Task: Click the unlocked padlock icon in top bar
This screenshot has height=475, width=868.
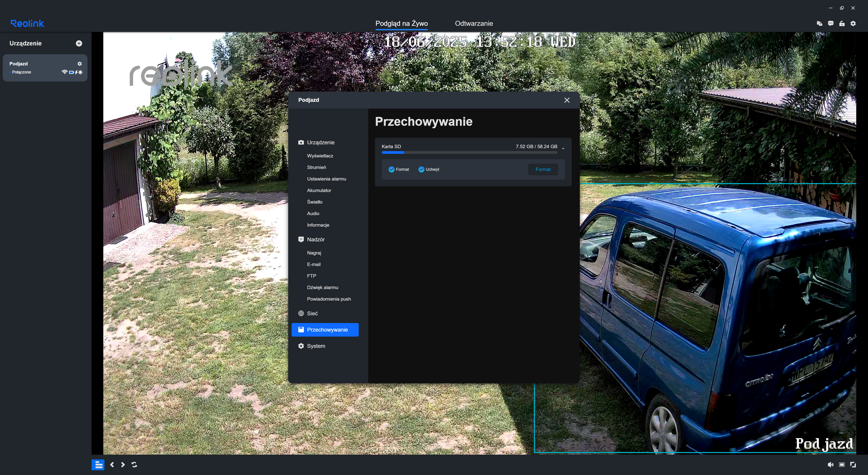Action: pyautogui.click(x=842, y=23)
